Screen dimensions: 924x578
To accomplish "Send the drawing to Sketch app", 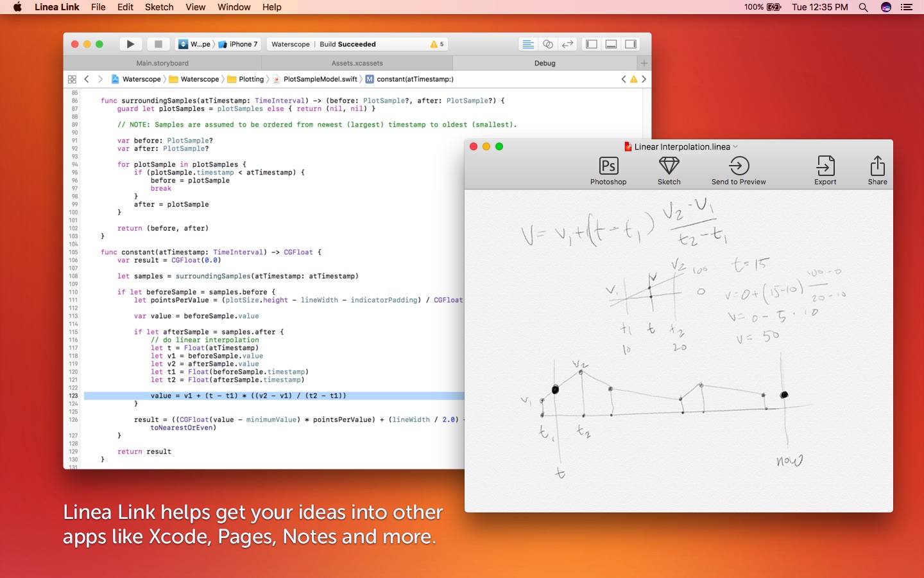I will 669,171.
